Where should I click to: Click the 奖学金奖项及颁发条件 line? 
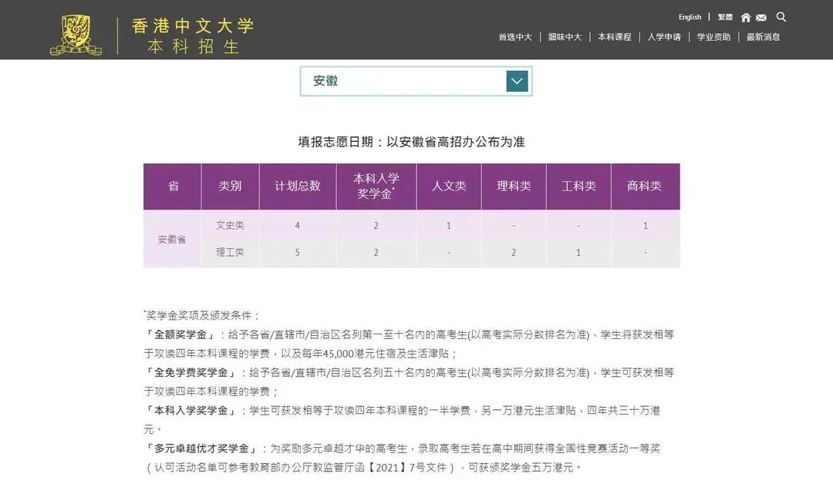202,316
